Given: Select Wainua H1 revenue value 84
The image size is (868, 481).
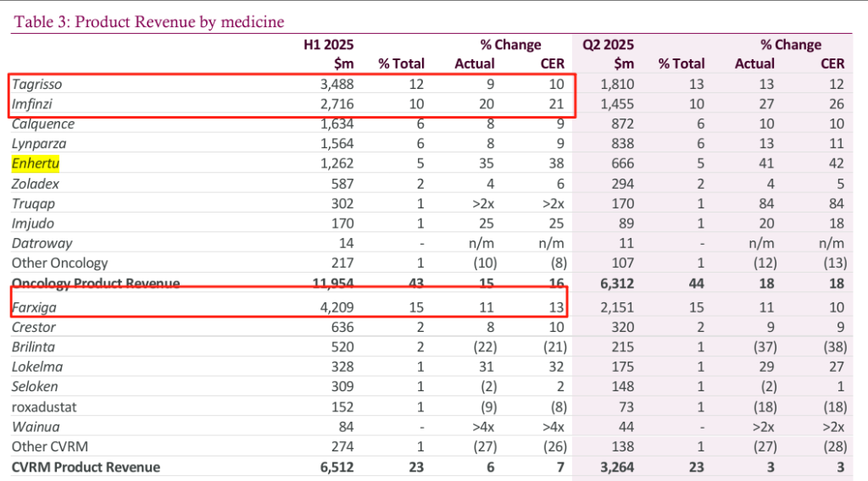Looking at the screenshot, I should point(346,427).
